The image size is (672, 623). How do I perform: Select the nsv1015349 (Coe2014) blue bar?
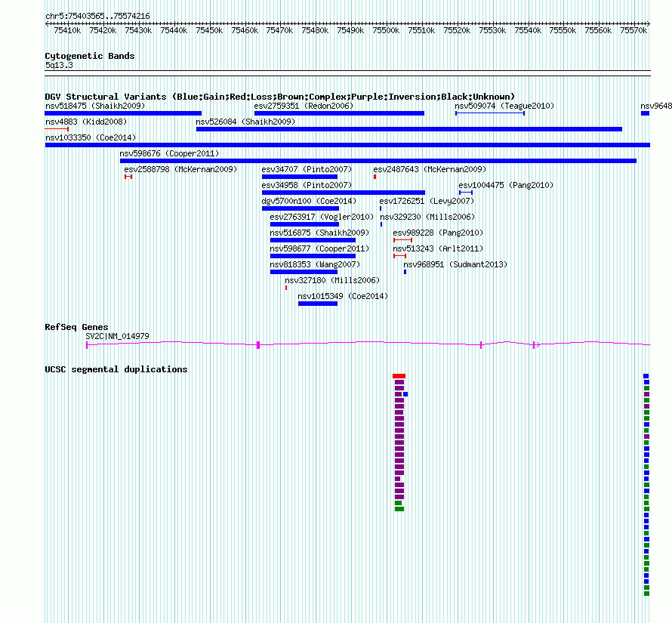(318, 304)
